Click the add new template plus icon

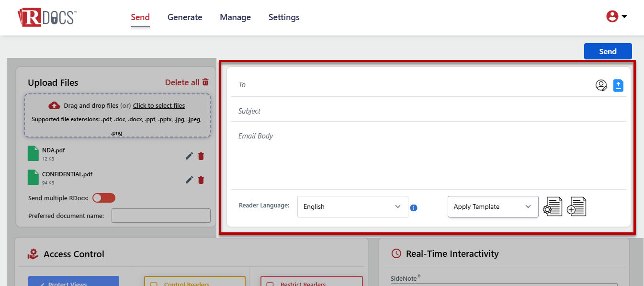pyautogui.click(x=576, y=206)
